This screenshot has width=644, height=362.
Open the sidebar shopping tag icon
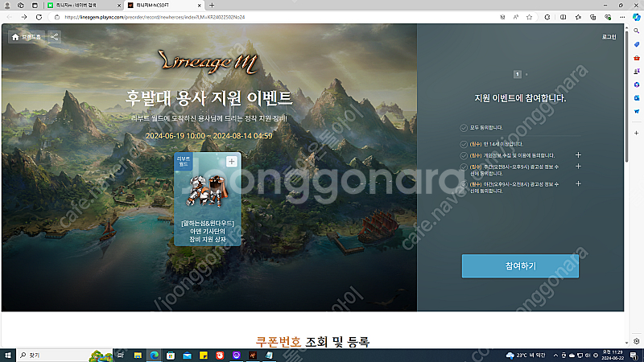tap(637, 44)
